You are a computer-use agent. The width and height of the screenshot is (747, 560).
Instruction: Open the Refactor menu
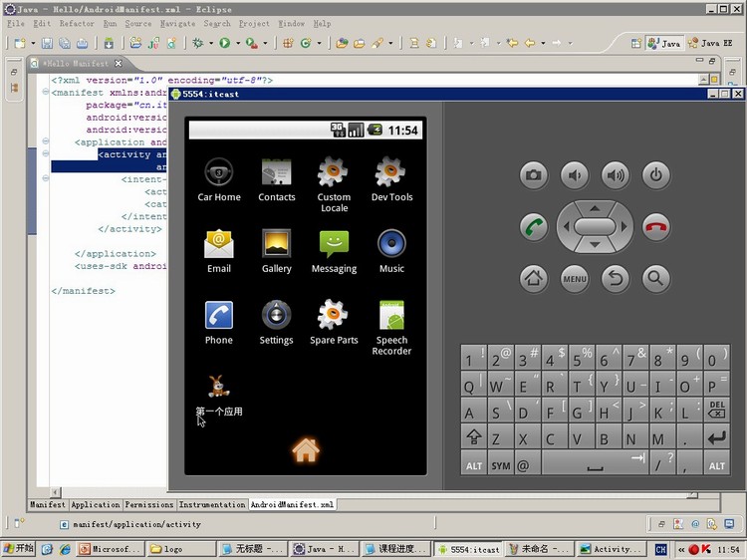point(77,23)
